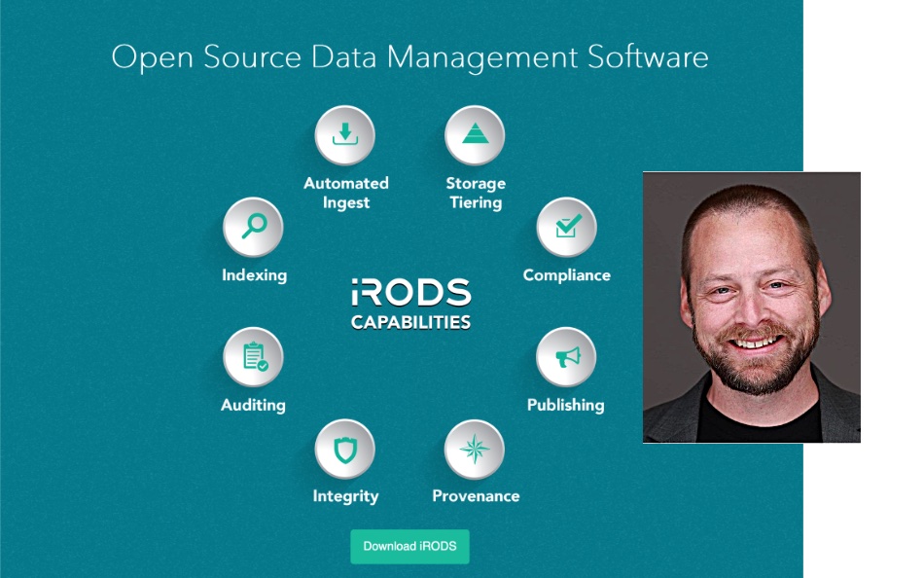Screen dimensions: 924x578
Task: Click the 'Indexing' label text
Action: [x=255, y=275]
